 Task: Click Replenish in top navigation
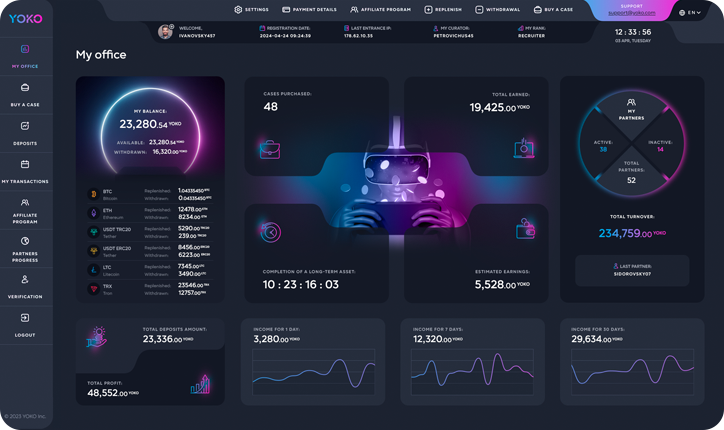coord(443,10)
